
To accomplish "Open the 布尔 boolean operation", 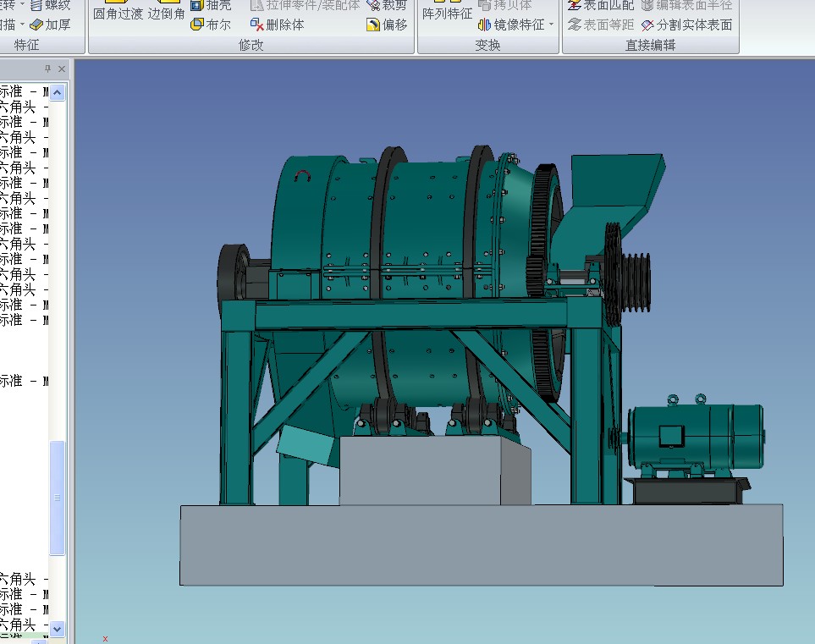I will [211, 25].
